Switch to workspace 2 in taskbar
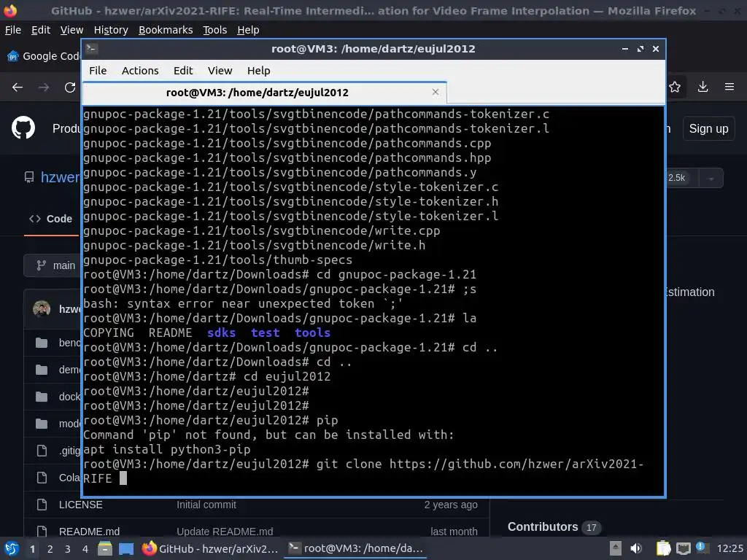 coord(50,549)
